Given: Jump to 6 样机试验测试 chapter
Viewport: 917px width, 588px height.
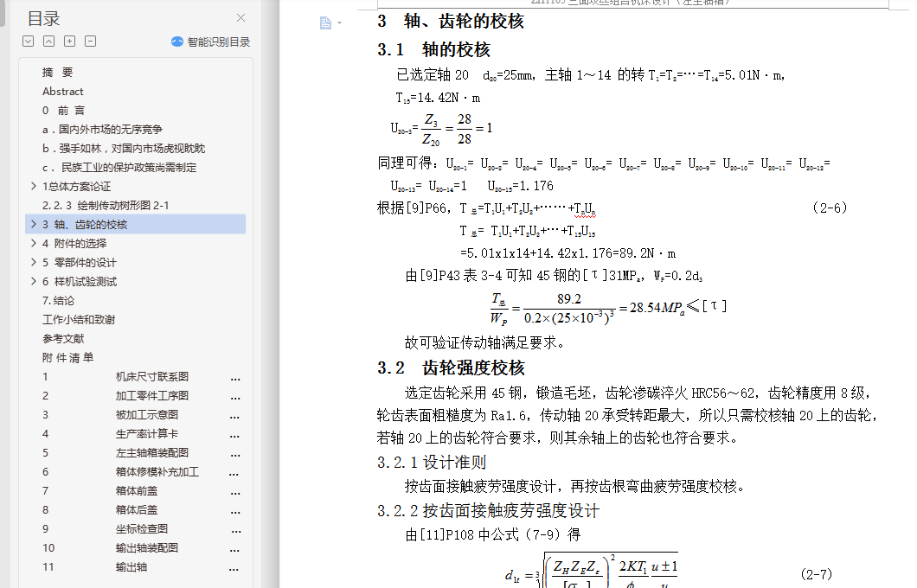Looking at the screenshot, I should pos(80,281).
